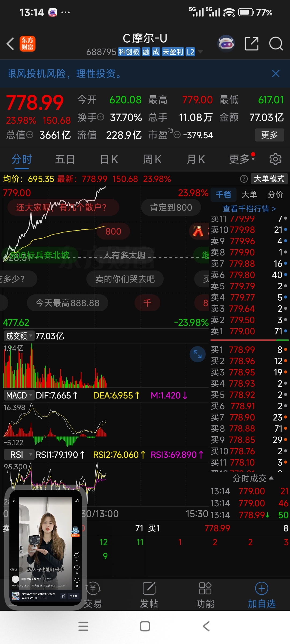The image size is (290, 644).
Task: Tap the 买3 778.95 order row
Action: pos(249,372)
